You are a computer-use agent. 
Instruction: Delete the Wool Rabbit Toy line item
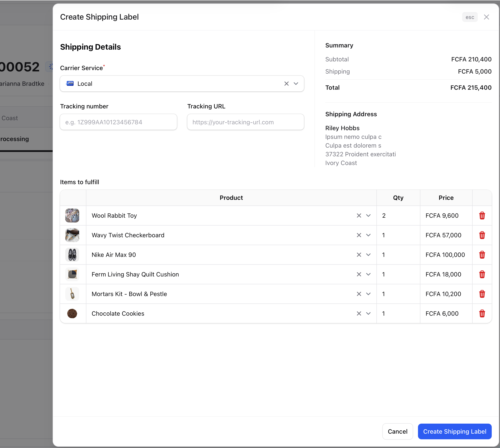tap(482, 215)
